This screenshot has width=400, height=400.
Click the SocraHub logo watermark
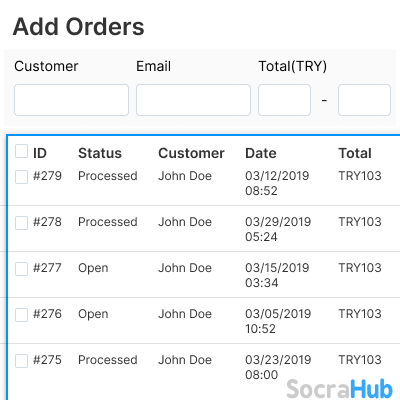(x=339, y=389)
